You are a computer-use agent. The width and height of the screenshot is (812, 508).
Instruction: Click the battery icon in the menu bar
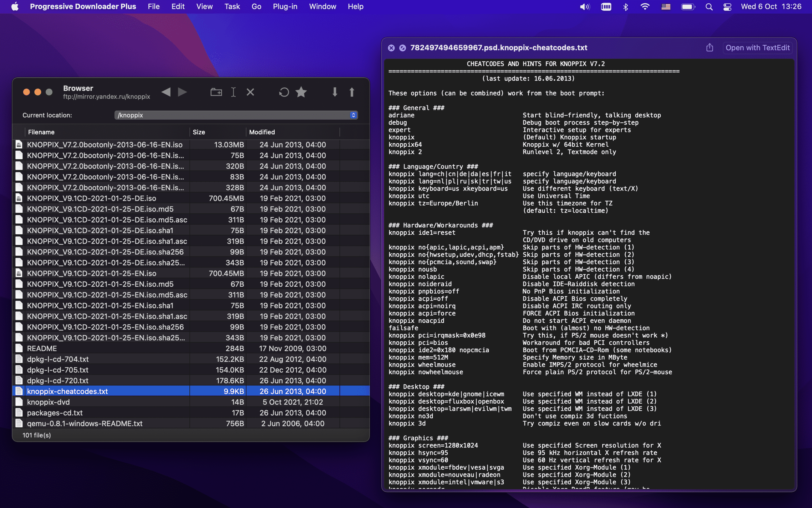coord(688,7)
